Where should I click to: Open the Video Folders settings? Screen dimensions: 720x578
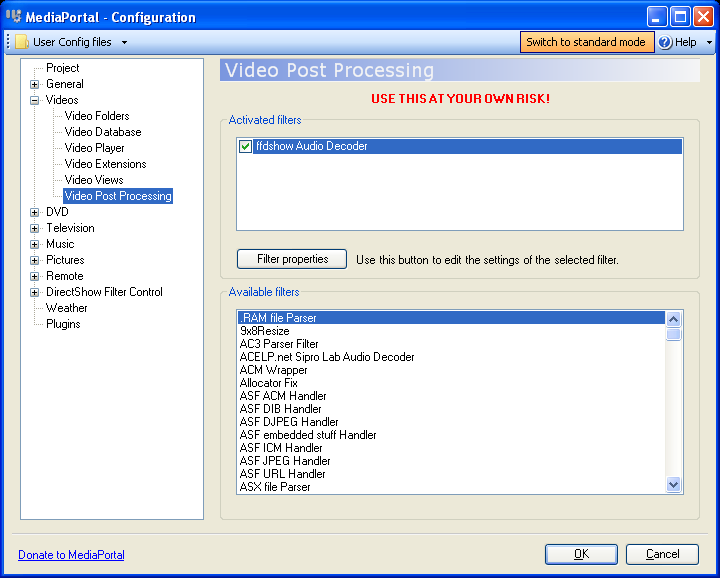click(97, 116)
